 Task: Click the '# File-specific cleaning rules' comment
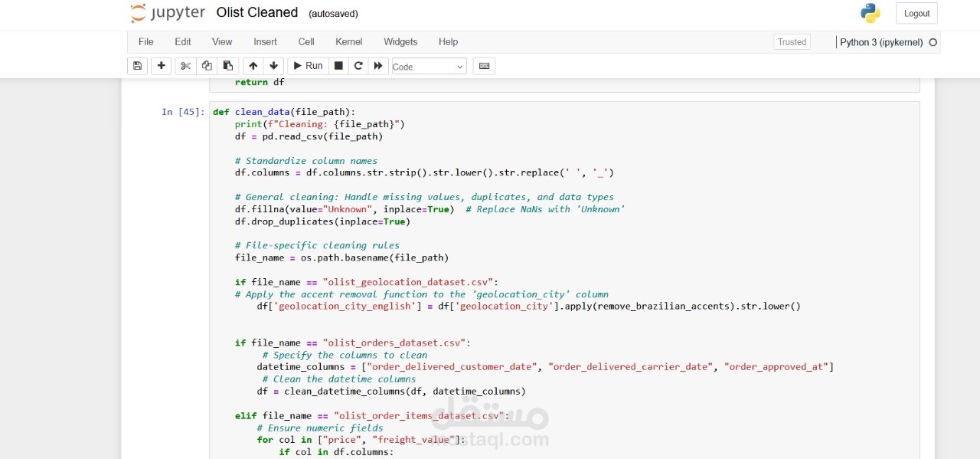click(x=317, y=245)
